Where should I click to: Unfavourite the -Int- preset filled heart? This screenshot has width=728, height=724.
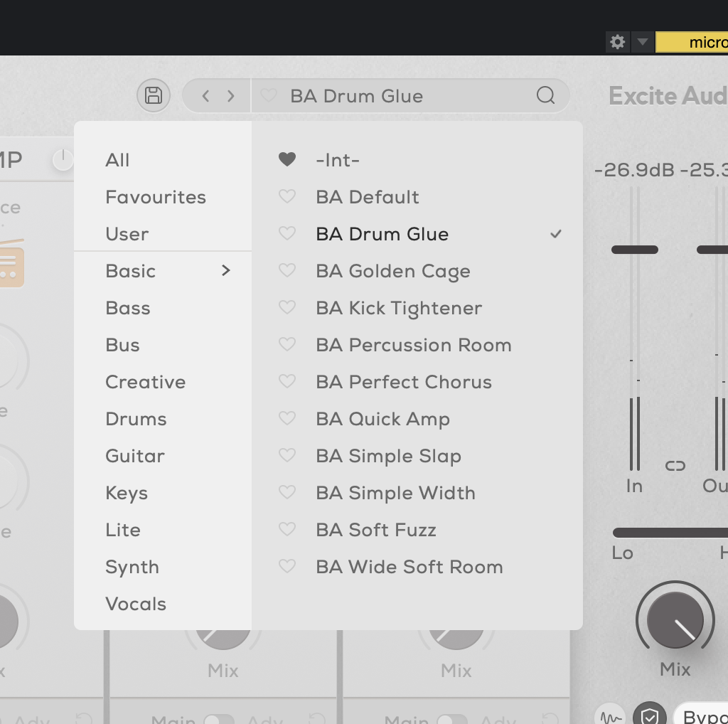coord(287,160)
